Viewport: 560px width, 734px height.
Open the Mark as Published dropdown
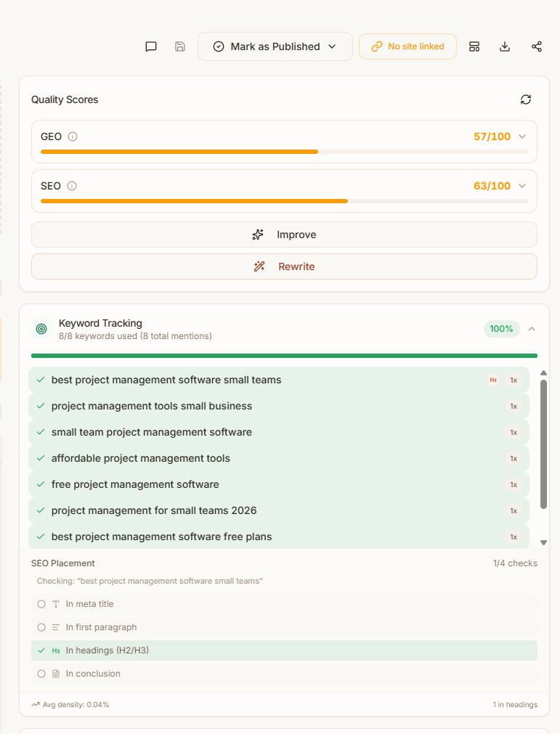(x=275, y=46)
